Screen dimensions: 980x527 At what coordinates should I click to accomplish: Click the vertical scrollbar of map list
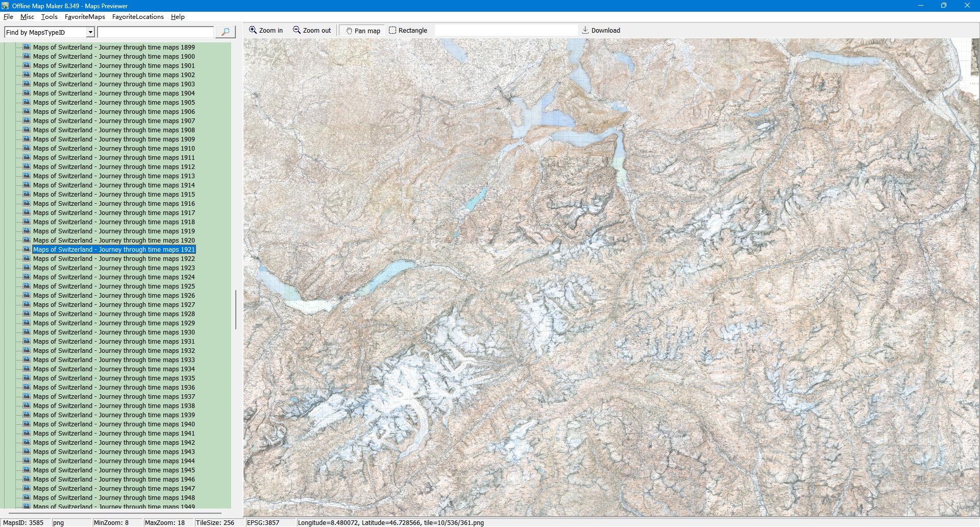point(235,309)
